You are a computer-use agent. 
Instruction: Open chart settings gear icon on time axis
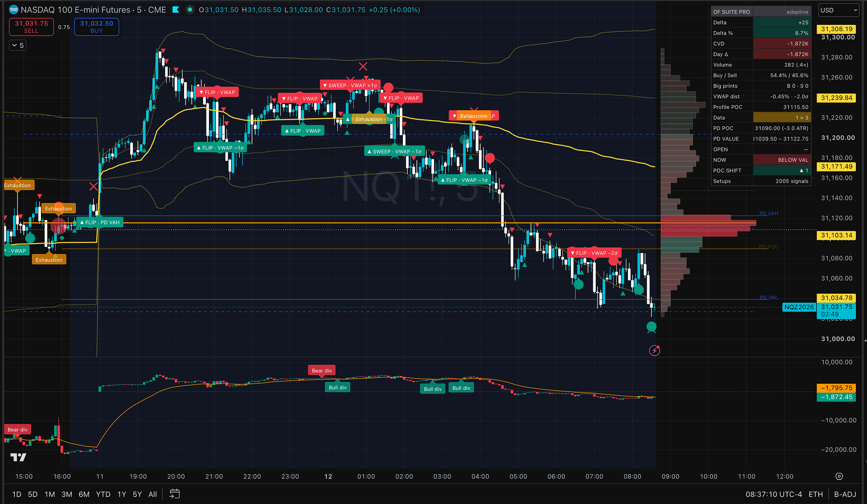tap(839, 476)
